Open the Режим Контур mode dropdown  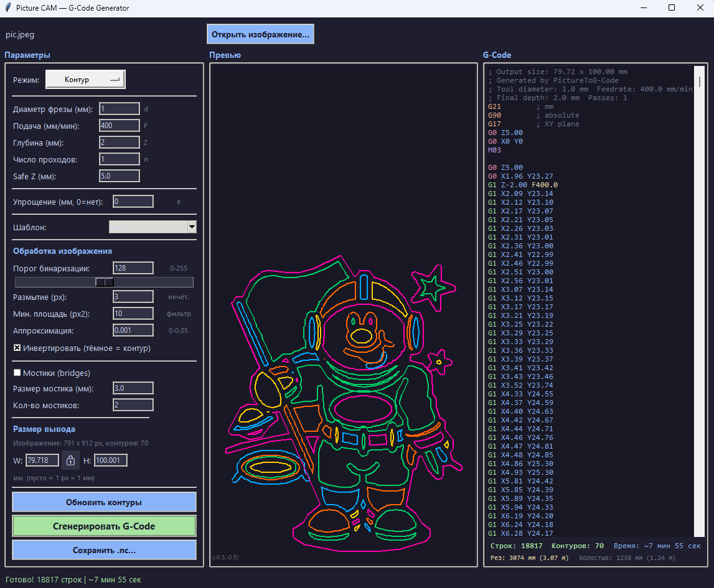[86, 80]
